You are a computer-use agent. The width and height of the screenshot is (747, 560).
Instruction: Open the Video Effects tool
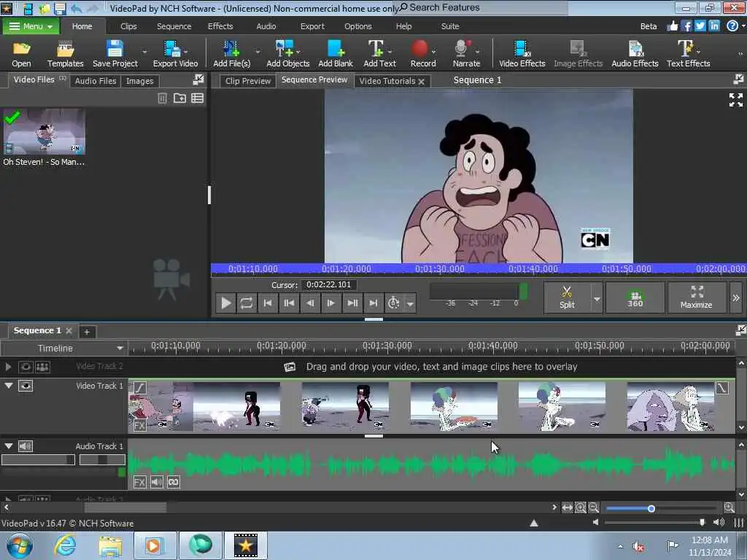522,53
